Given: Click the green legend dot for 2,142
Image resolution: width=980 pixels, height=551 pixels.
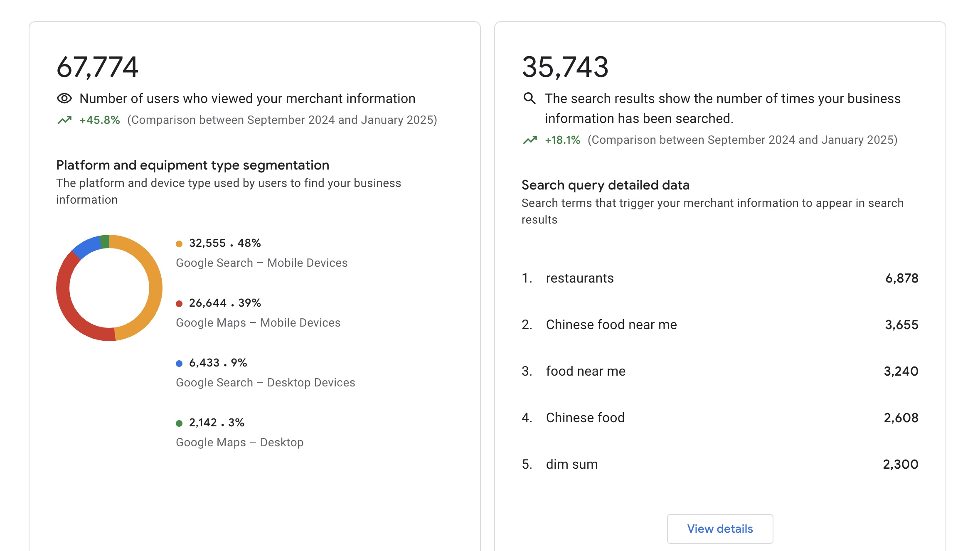Looking at the screenshot, I should 179,423.
